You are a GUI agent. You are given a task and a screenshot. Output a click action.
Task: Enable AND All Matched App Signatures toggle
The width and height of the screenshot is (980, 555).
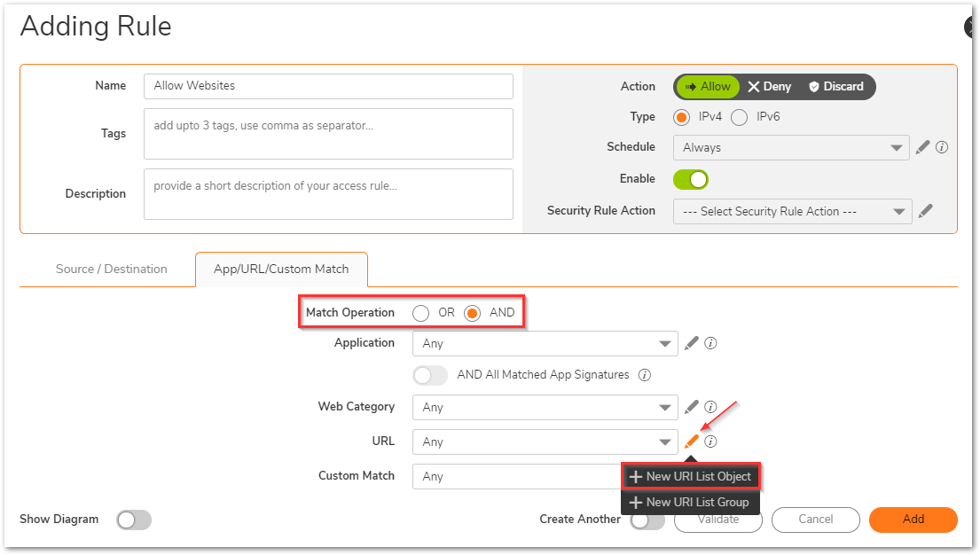pos(431,375)
